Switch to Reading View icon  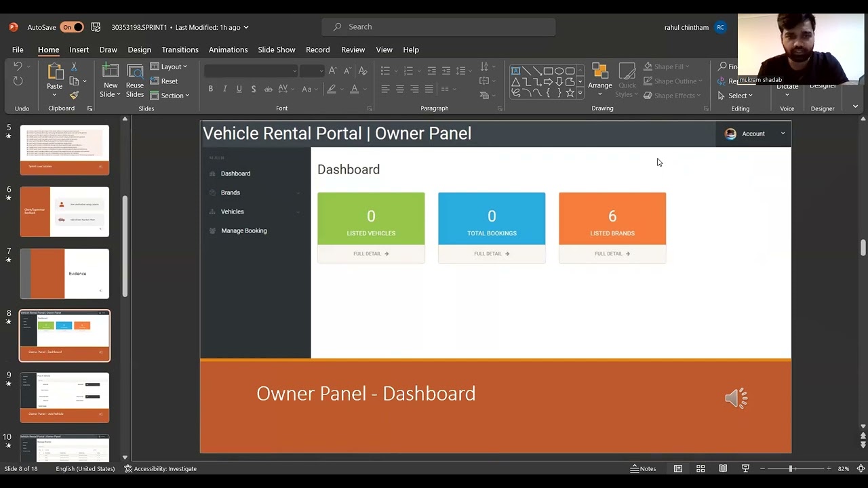point(723,468)
